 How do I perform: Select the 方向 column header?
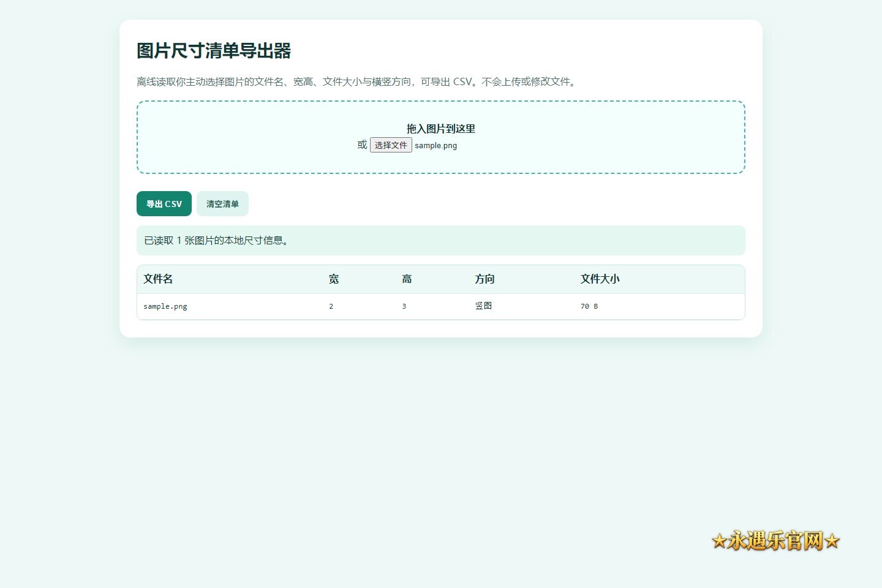(484, 279)
